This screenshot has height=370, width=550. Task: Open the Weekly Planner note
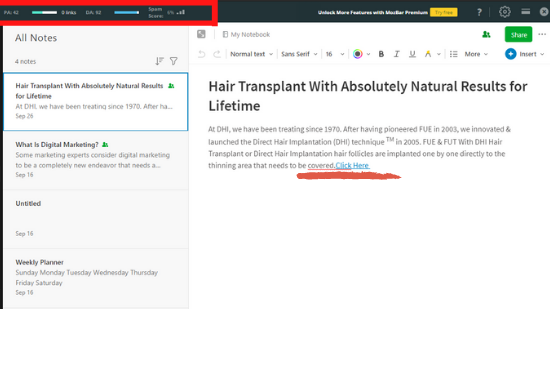coord(95,278)
